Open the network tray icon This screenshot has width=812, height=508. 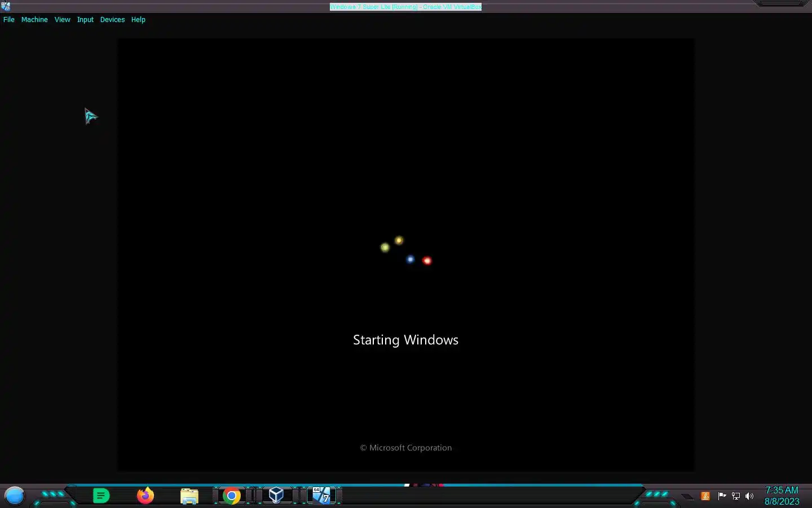[x=735, y=496]
